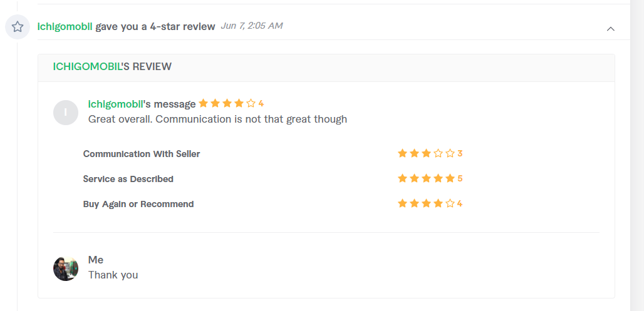Image resolution: width=644 pixels, height=311 pixels.
Task: Click the overall 4-star rating stars
Action: pos(227,103)
